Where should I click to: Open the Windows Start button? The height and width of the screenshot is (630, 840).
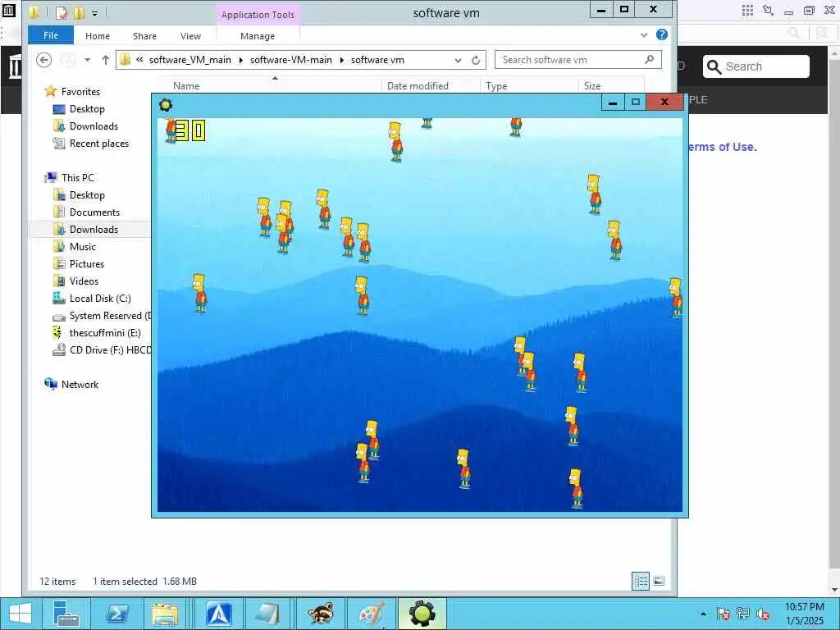pos(21,614)
